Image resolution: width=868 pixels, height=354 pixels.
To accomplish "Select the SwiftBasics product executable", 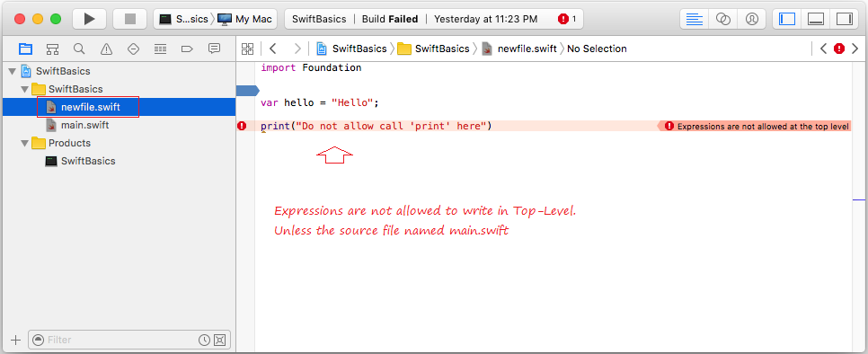I will (119, 161).
